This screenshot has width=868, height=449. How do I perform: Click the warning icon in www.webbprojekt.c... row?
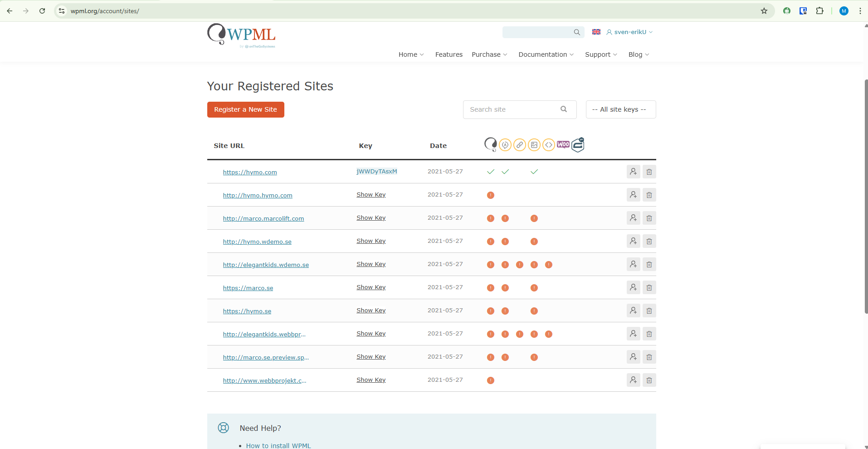point(491,380)
